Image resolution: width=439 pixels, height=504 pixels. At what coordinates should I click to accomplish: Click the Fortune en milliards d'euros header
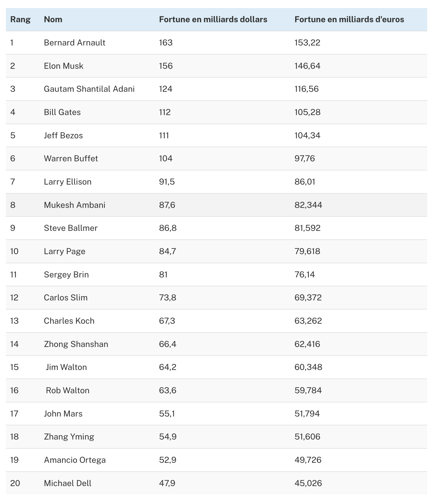coord(349,20)
